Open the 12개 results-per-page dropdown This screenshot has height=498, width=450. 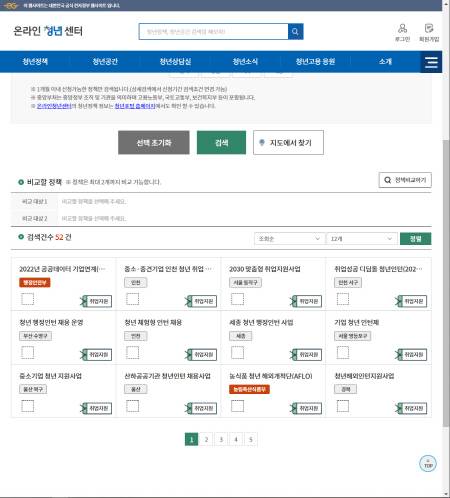[x=362, y=239]
